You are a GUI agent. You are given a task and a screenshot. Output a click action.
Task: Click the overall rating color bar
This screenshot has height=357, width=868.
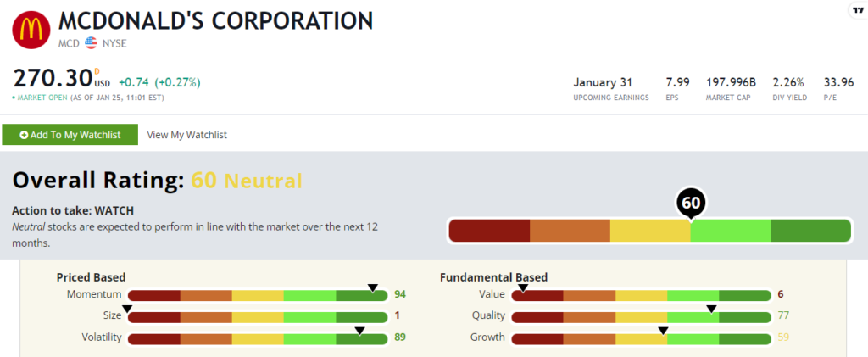(x=649, y=231)
